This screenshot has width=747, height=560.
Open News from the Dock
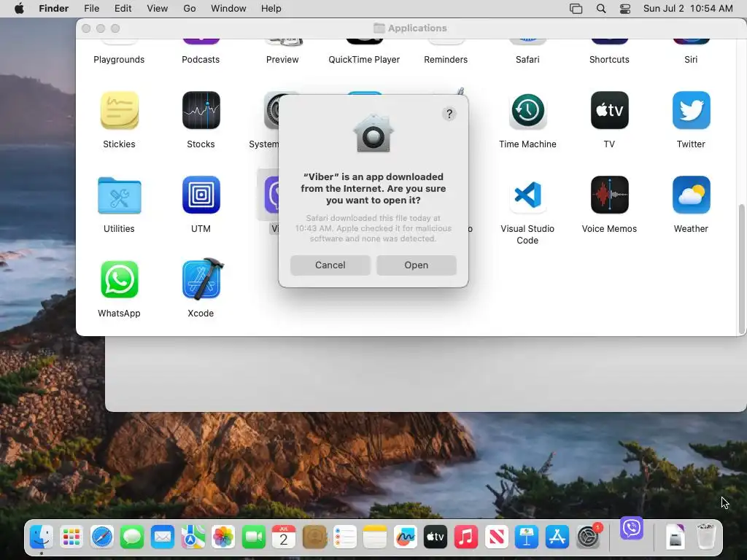tap(496, 537)
